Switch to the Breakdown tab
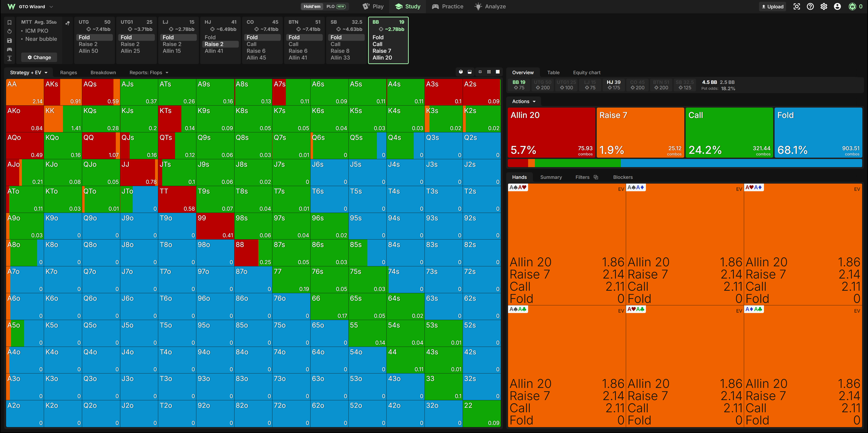The width and height of the screenshot is (868, 433). click(103, 72)
